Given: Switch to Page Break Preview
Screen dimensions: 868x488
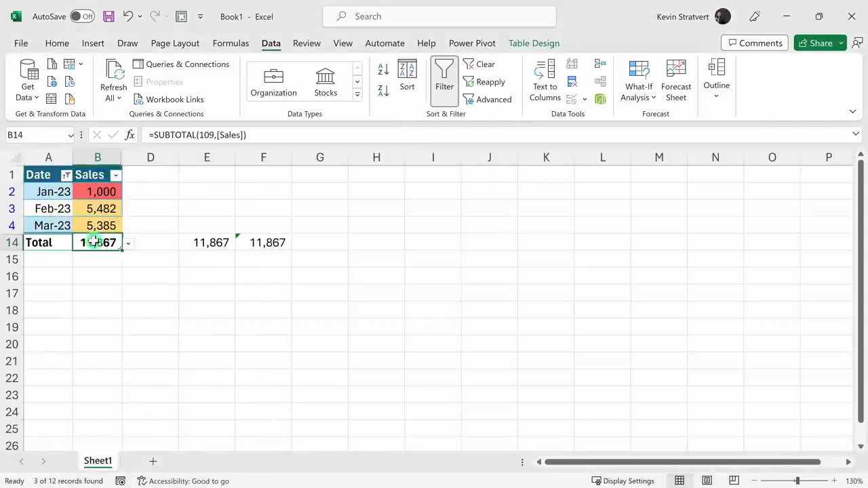Looking at the screenshot, I should coord(734,481).
